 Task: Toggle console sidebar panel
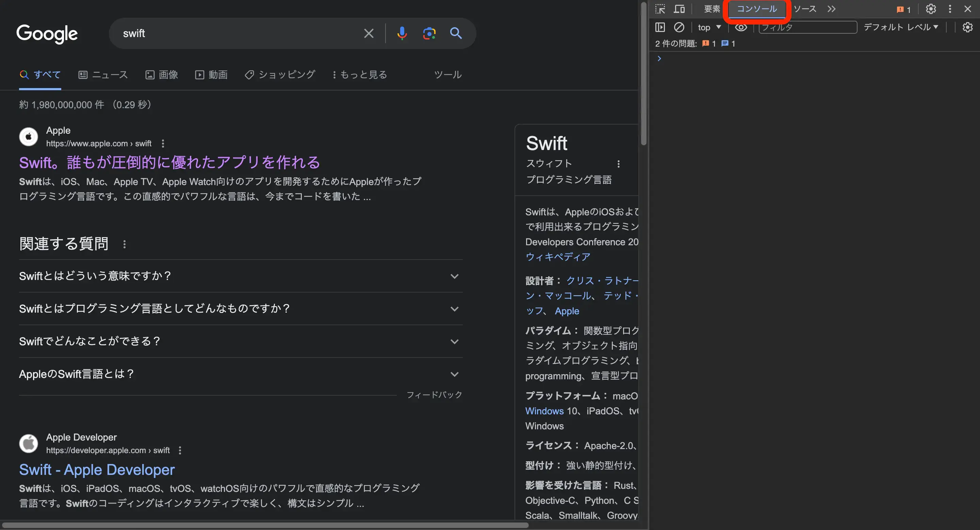coord(660,27)
